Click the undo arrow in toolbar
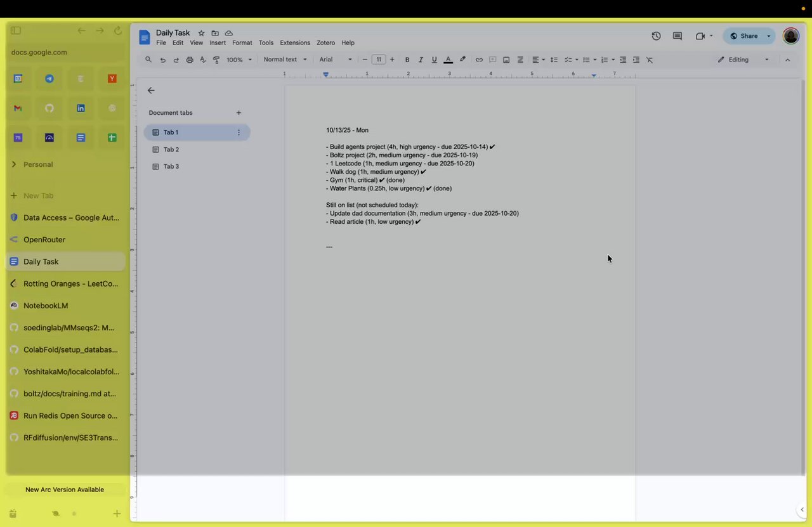 click(x=162, y=60)
